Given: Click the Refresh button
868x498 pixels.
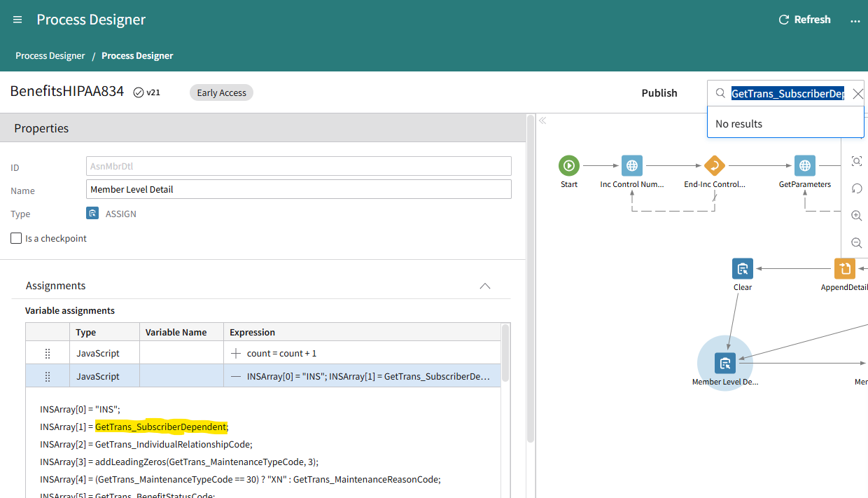Looking at the screenshot, I should click(804, 20).
